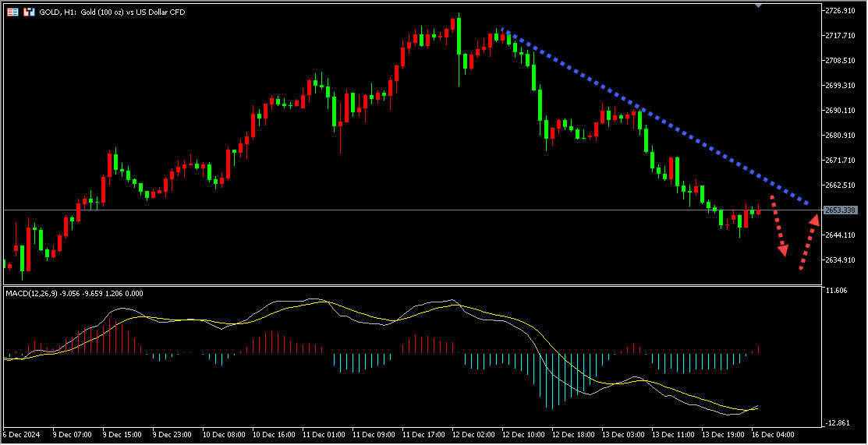Click the '10 Dec 08:00' time label
The width and height of the screenshot is (868, 445).
(x=224, y=434)
